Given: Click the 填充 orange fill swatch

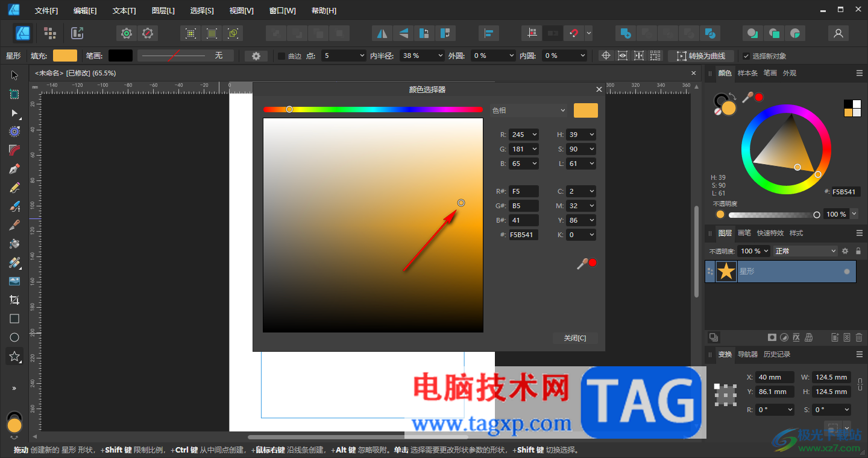Looking at the screenshot, I should 65,56.
